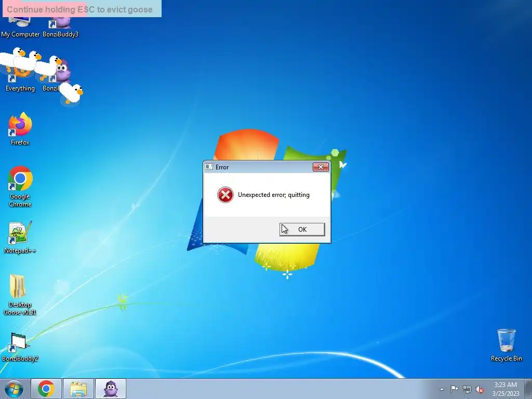
Task: Click the Show desktop button at the taskbar edge
Action: click(528, 389)
